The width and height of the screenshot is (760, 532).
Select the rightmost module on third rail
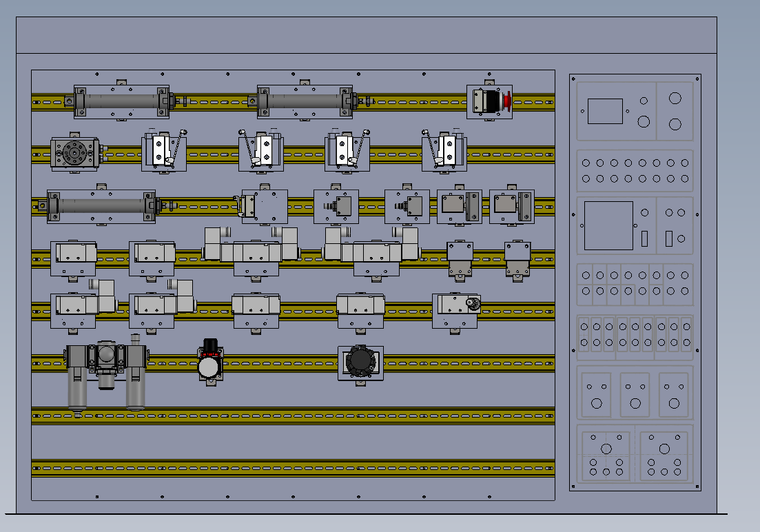tap(511, 205)
